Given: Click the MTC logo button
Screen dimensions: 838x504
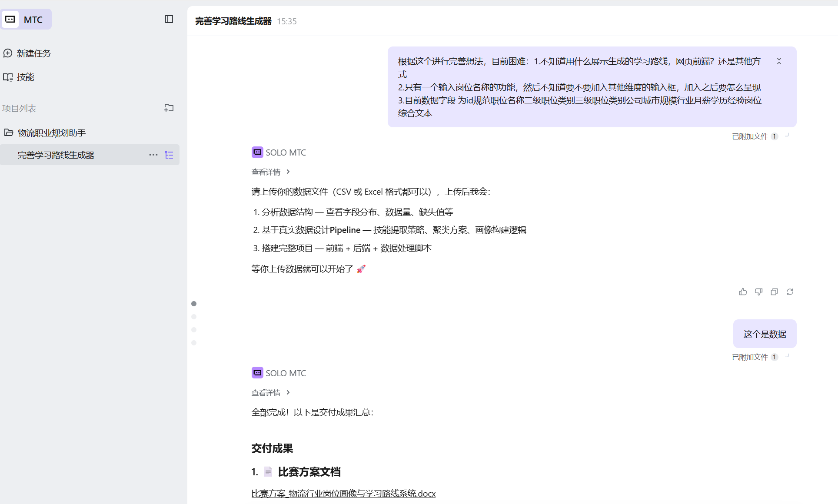Looking at the screenshot, I should 26,20.
